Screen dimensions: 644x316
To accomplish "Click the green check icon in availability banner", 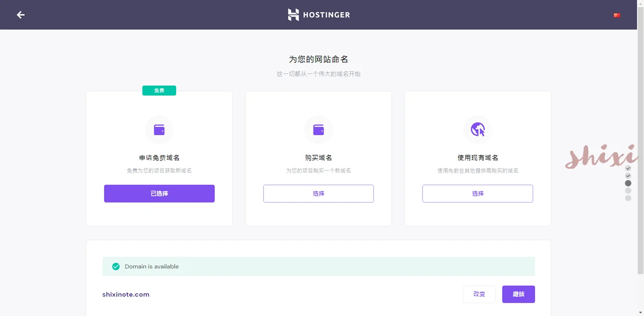I will [x=116, y=266].
